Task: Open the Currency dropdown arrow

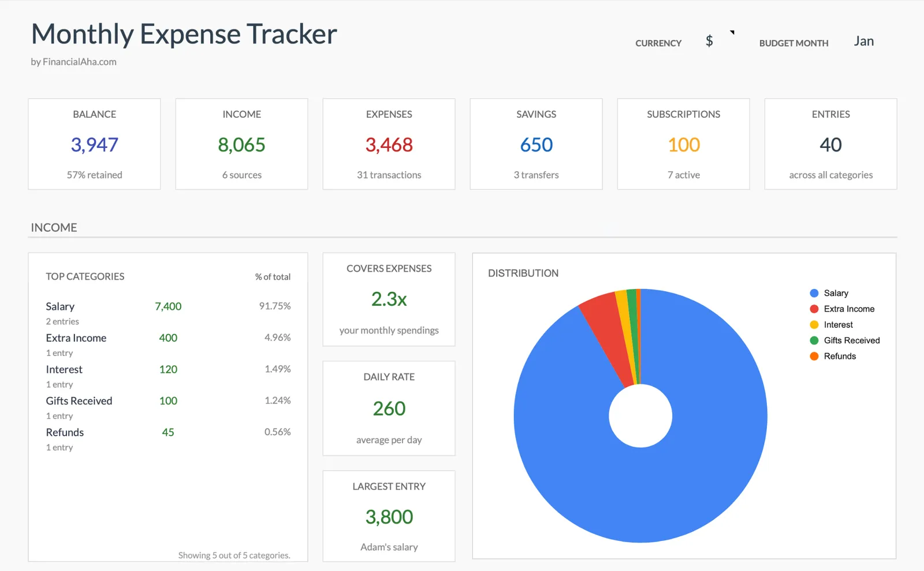Action: (x=732, y=33)
